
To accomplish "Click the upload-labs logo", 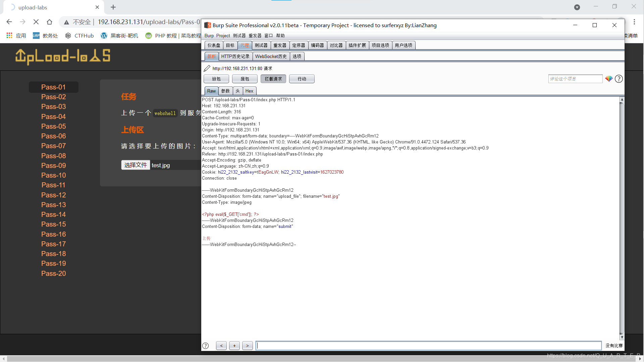I will [x=63, y=56].
